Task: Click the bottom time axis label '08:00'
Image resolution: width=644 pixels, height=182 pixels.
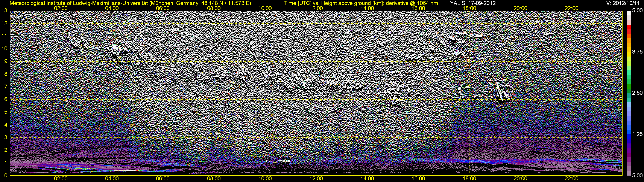Action: [x=214, y=179]
